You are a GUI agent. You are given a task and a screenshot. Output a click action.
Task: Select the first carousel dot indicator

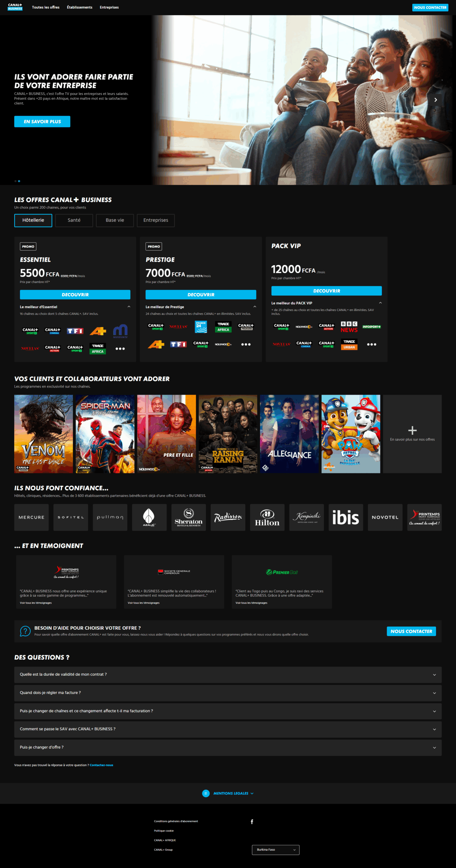coord(15,181)
